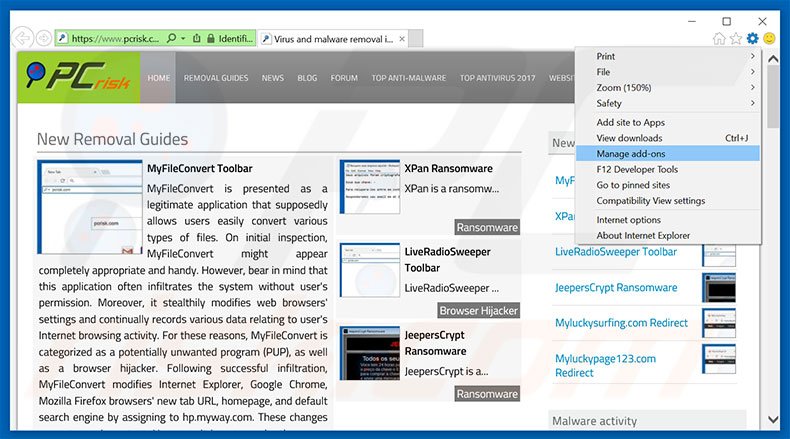This screenshot has height=439, width=790.
Task: Open the Mylucksurfing.com Redirect sidebar link
Action: pos(621,323)
